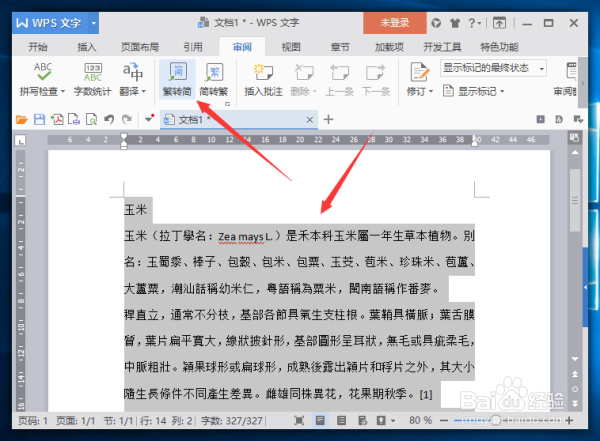
Task: Zoom out with the minus button
Action: coord(444,421)
